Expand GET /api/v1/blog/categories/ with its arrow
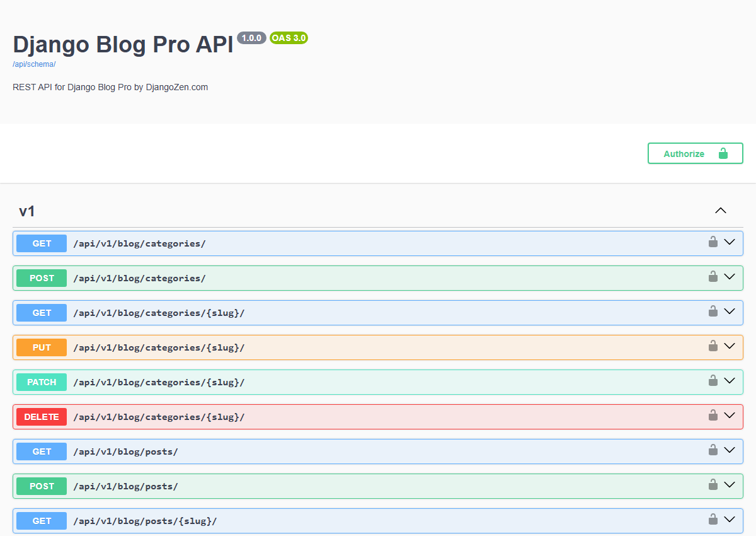Viewport: 756px width, 536px height. [730, 242]
